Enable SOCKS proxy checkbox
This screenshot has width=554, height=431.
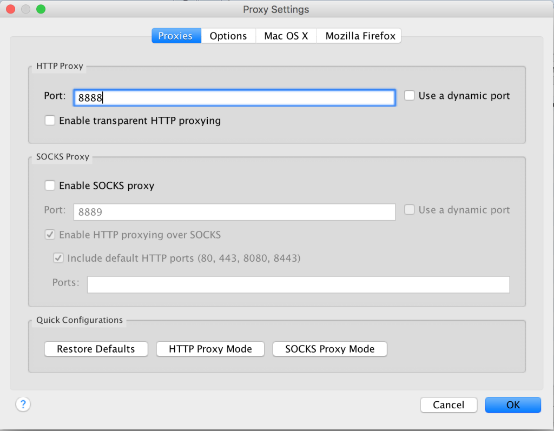[x=50, y=185]
